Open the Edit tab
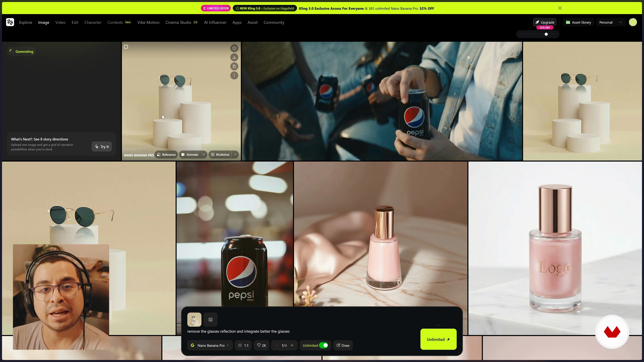 (75, 22)
